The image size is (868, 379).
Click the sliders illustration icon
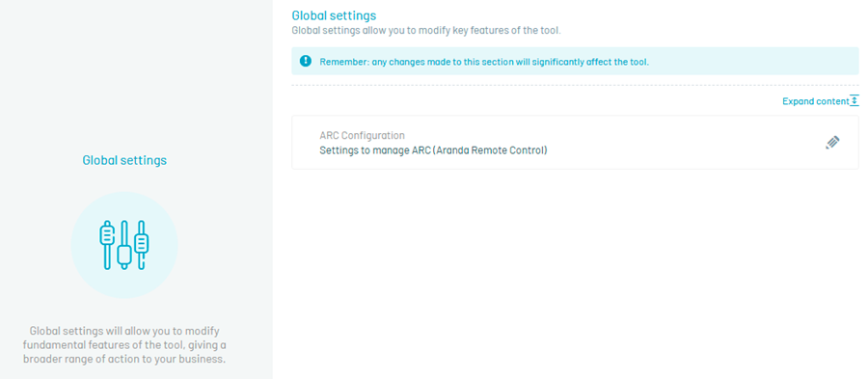coord(124,245)
